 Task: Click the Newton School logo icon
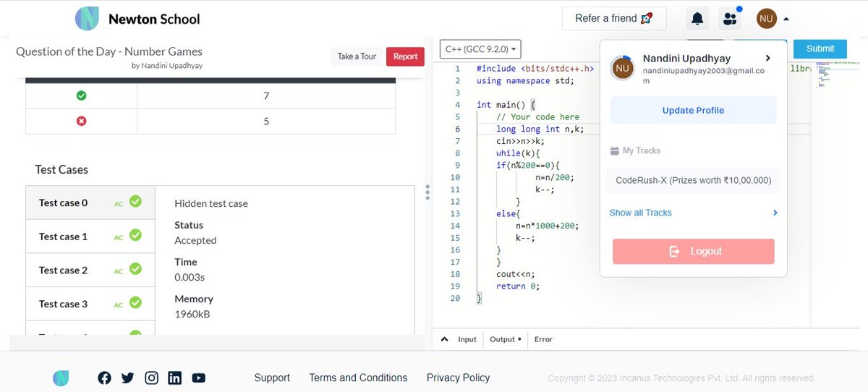pos(88,19)
